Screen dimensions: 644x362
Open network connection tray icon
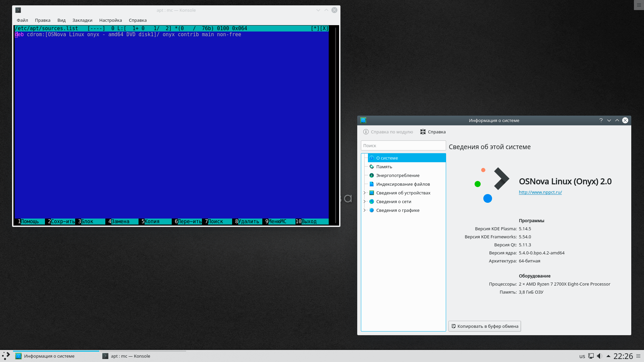tap(591, 356)
